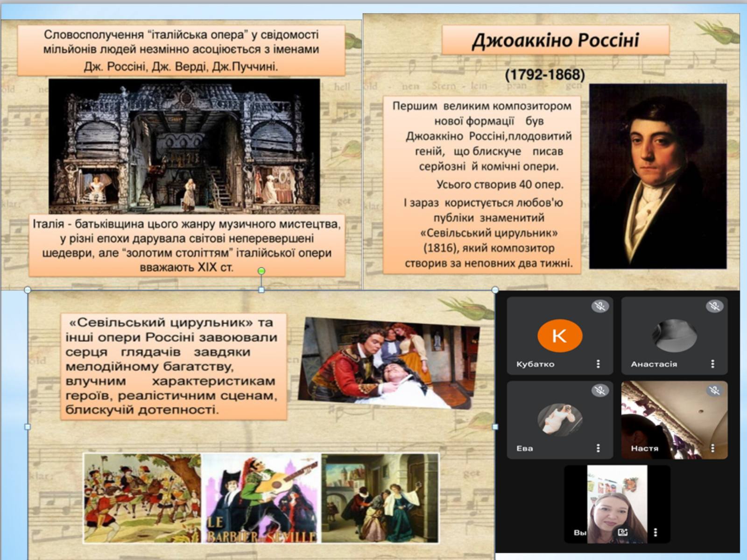The width and height of the screenshot is (747, 560).
Task: Open the three-dot menu for Ева
Action: click(598, 448)
